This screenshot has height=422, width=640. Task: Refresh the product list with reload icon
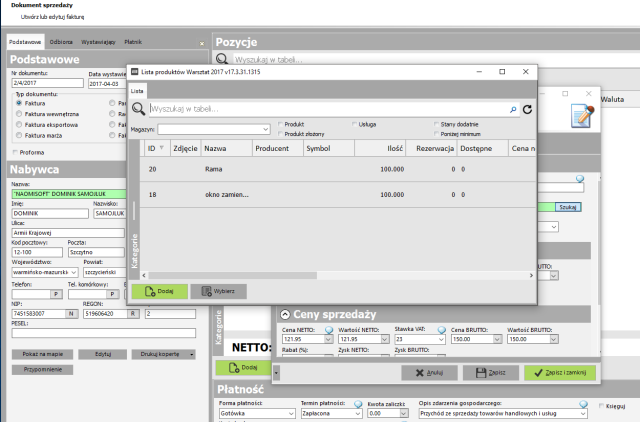pyautogui.click(x=527, y=109)
